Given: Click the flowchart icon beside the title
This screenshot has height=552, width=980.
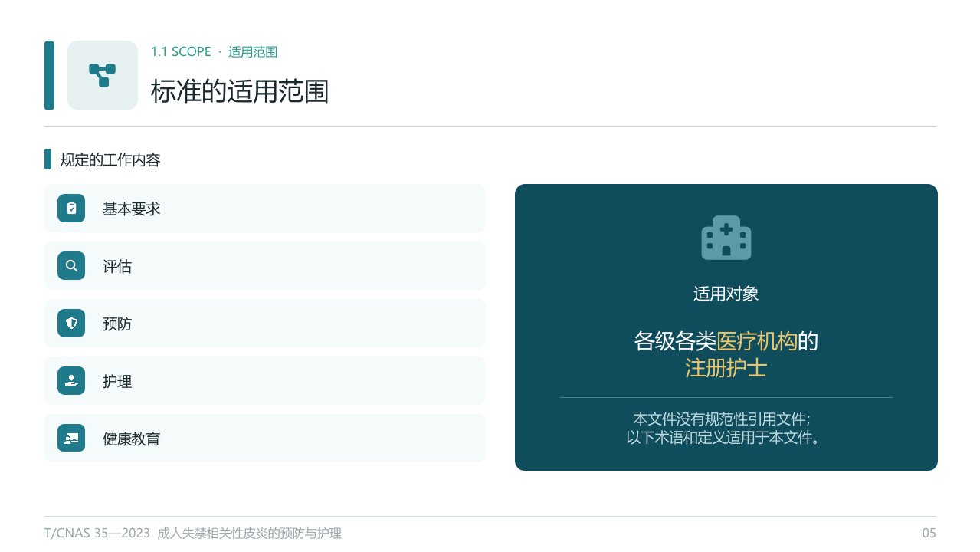Looking at the screenshot, I should click(x=103, y=75).
